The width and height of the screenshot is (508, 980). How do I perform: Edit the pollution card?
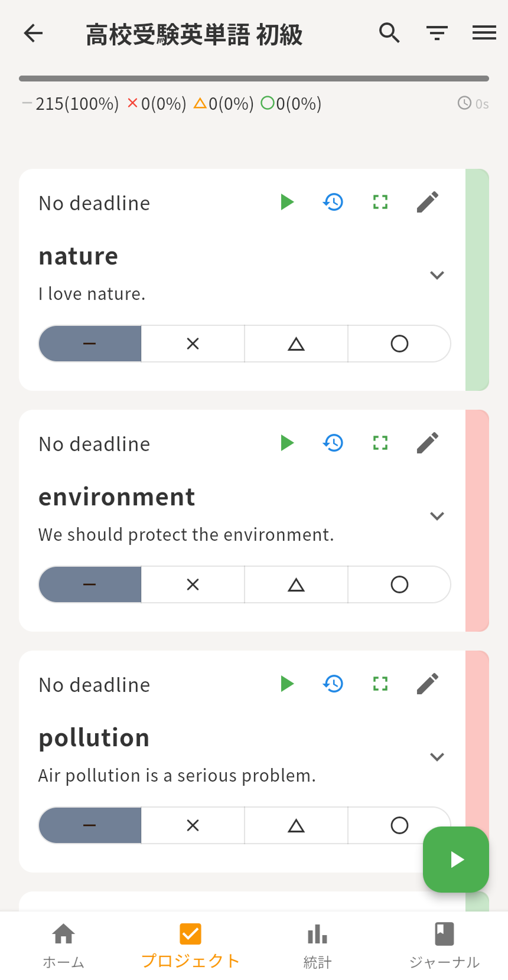click(428, 684)
